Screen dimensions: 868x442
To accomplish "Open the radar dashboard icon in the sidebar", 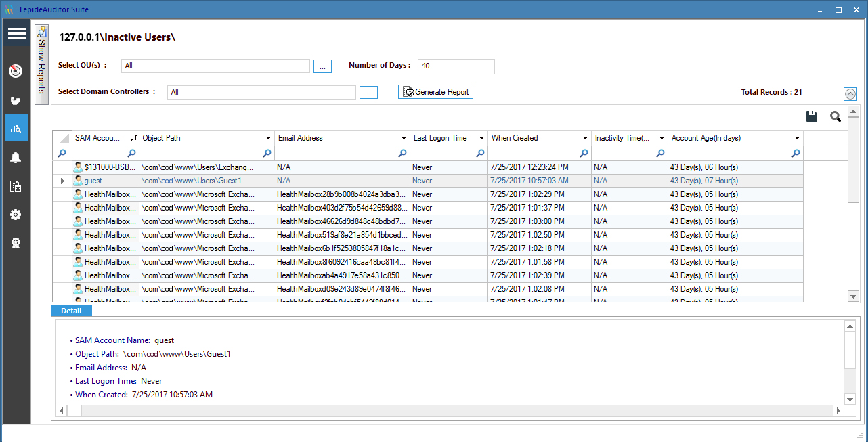I will click(16, 71).
